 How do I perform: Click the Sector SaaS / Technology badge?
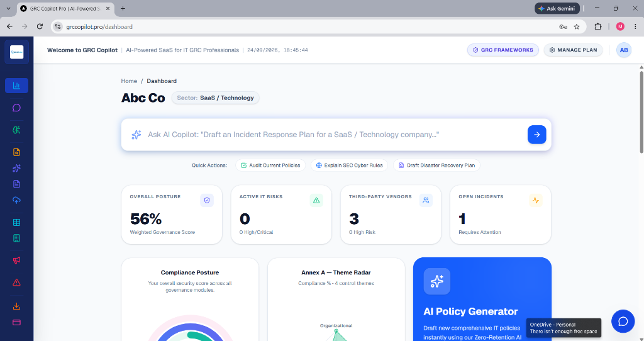tap(215, 98)
